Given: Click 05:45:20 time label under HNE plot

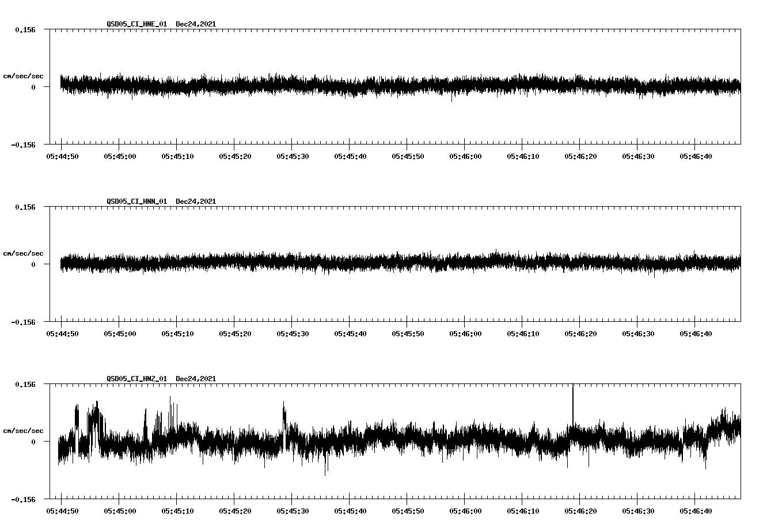Looking at the screenshot, I should tap(234, 157).
